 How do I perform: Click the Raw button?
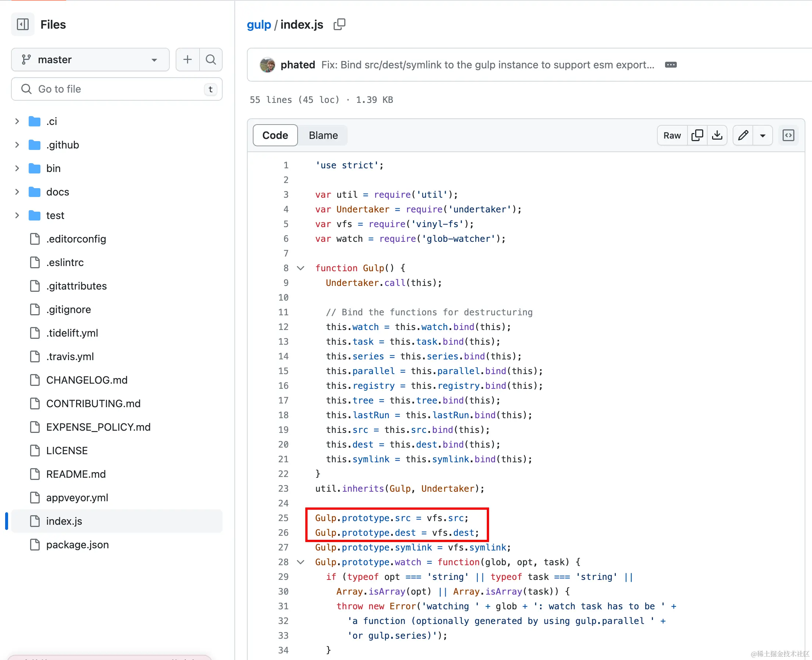(672, 135)
